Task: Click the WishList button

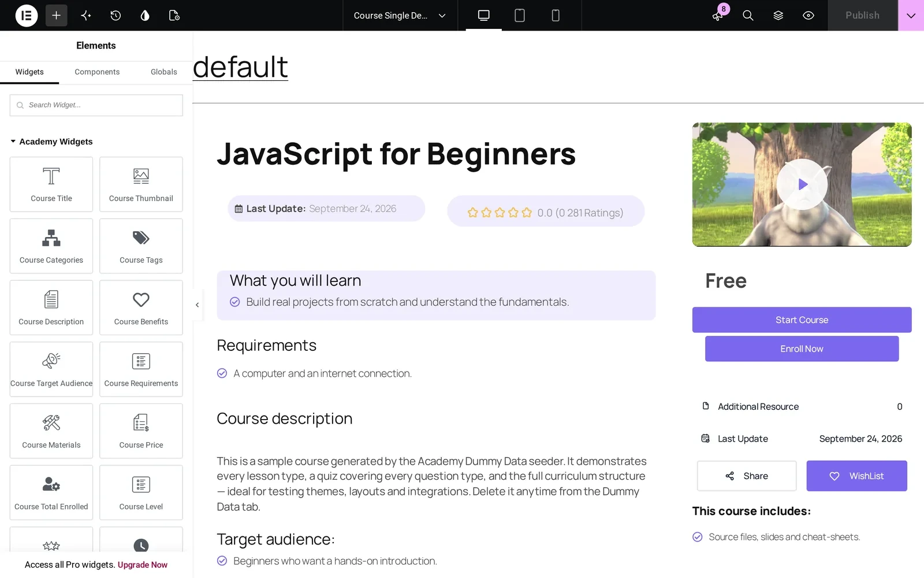Action: [x=857, y=476]
